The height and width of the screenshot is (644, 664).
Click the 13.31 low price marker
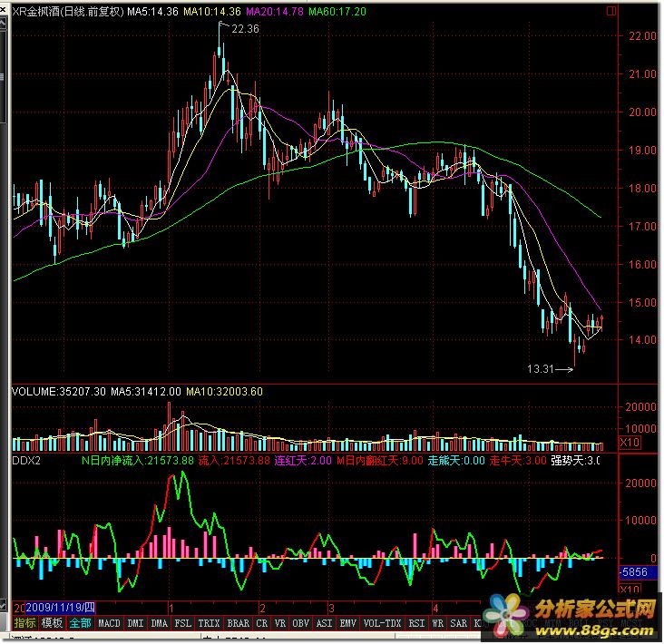click(x=541, y=369)
